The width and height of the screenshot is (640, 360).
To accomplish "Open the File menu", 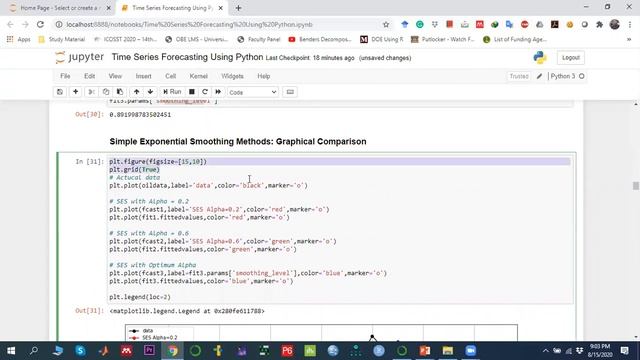I will 65,76.
